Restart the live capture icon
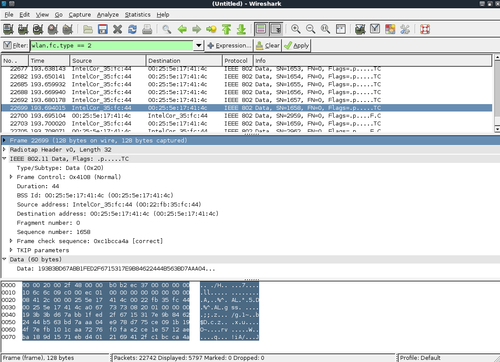Screen dimensions: 500x362 click(68, 29)
